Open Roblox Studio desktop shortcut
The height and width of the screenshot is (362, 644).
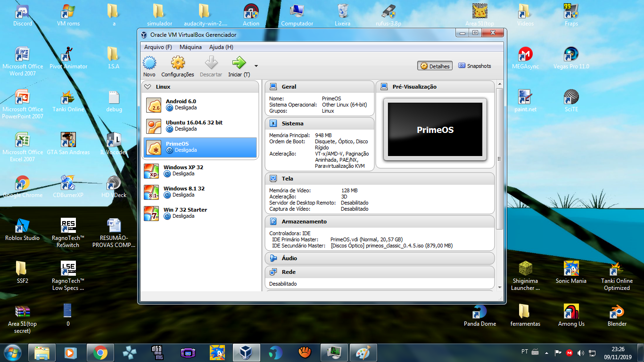pyautogui.click(x=23, y=230)
